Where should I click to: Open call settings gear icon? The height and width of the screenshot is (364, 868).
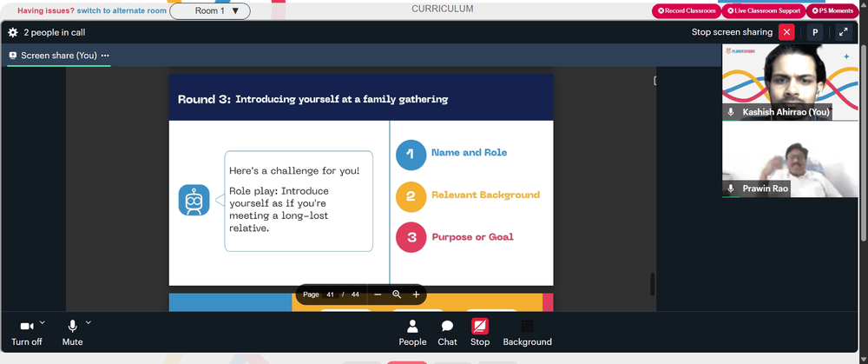[x=13, y=33]
